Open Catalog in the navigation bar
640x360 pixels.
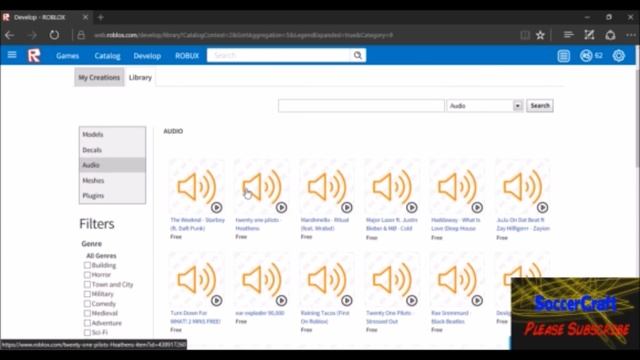[x=107, y=56]
